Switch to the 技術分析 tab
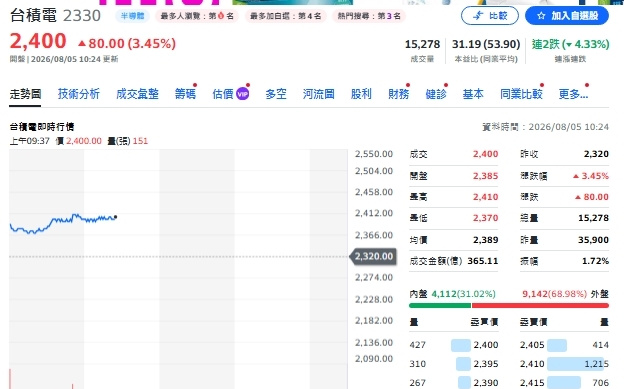This screenshot has height=389, width=624. tap(78, 94)
